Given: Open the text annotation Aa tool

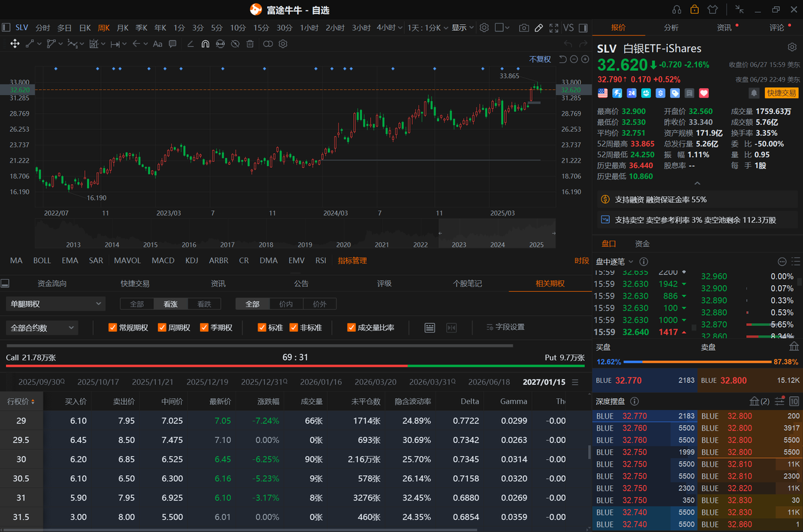Looking at the screenshot, I should [158, 43].
